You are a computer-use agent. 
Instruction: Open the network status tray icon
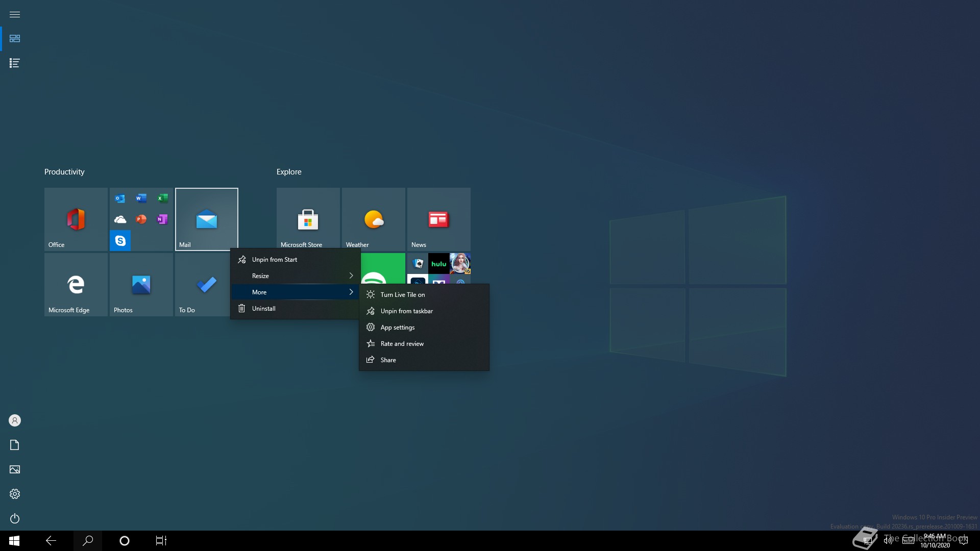coord(867,541)
